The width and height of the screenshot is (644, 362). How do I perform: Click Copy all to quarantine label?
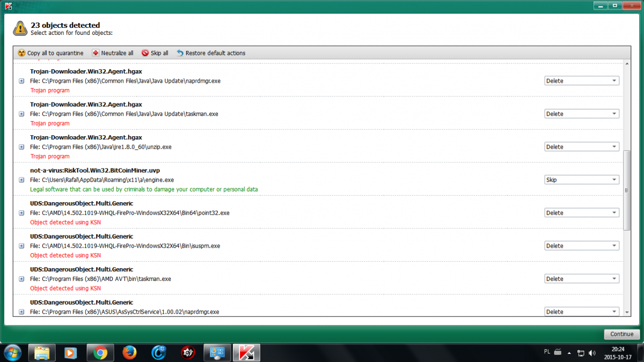[x=55, y=53]
